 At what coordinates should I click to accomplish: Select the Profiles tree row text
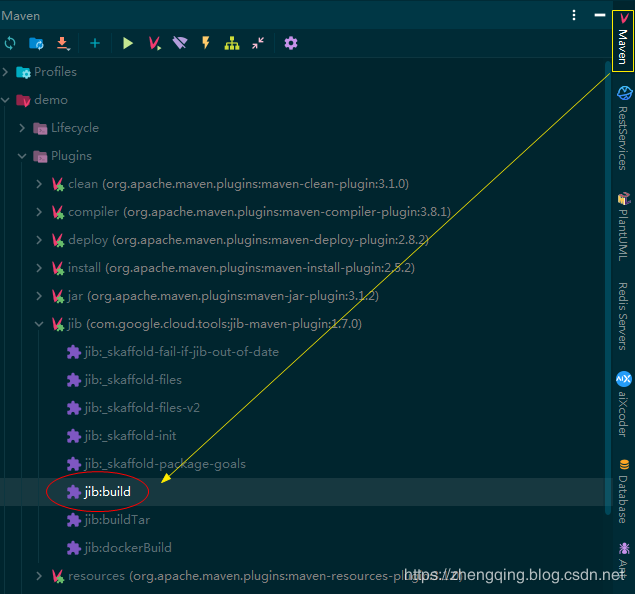click(55, 72)
